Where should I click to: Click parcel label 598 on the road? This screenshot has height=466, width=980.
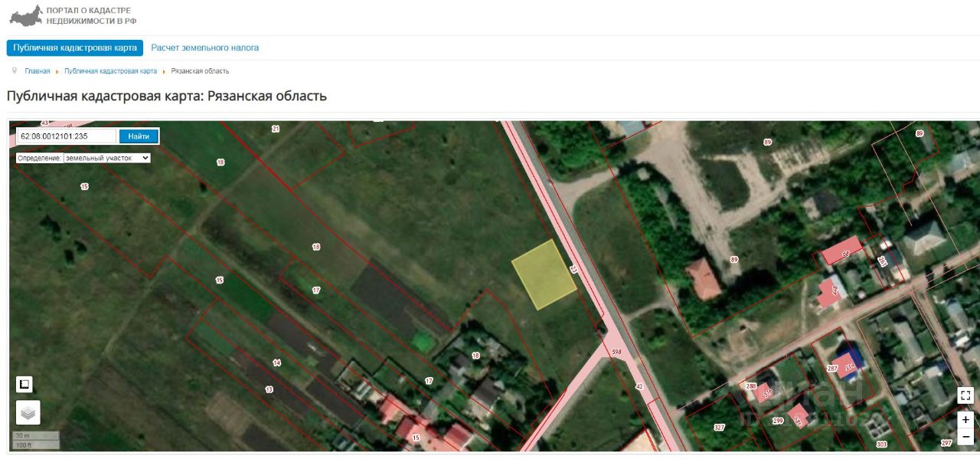click(616, 352)
